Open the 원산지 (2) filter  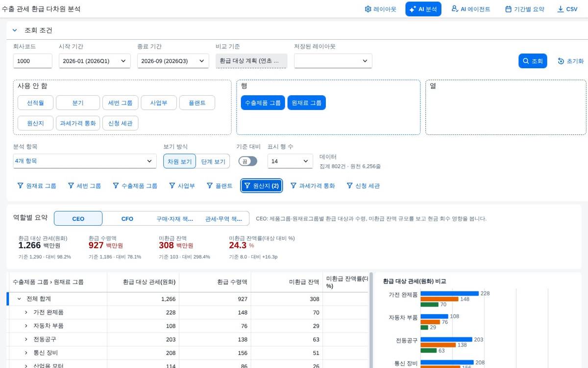click(x=262, y=186)
